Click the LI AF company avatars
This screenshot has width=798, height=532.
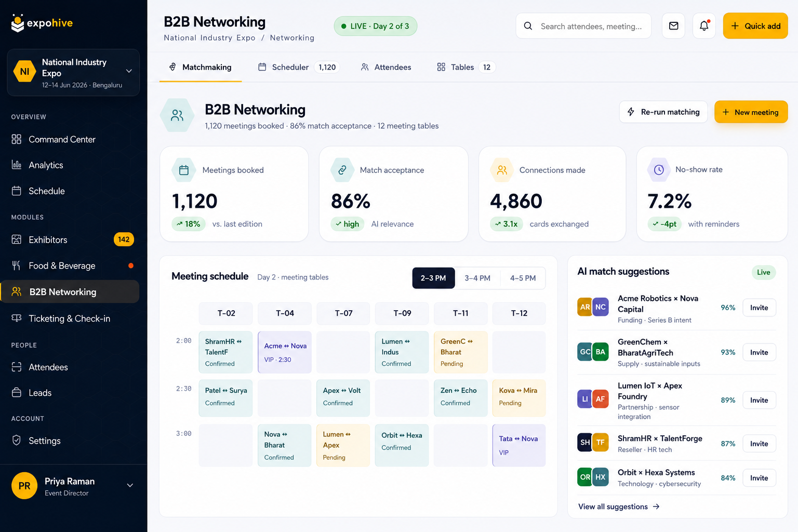tap(593, 399)
